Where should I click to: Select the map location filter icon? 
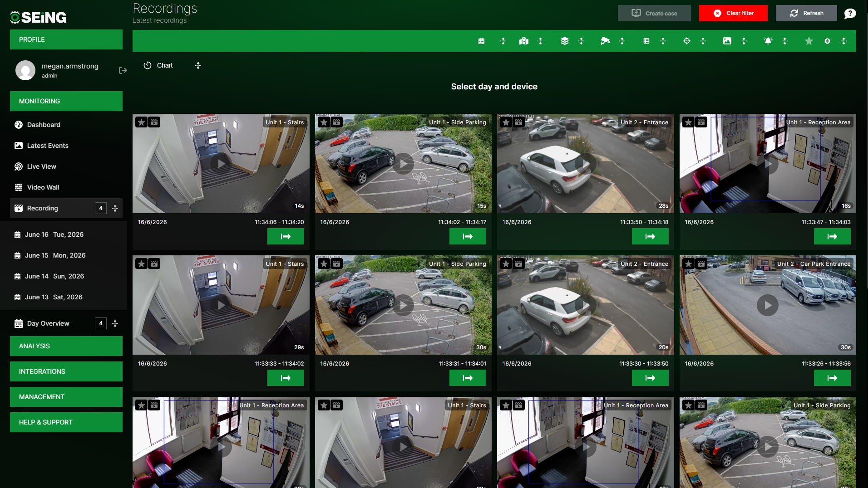(524, 41)
